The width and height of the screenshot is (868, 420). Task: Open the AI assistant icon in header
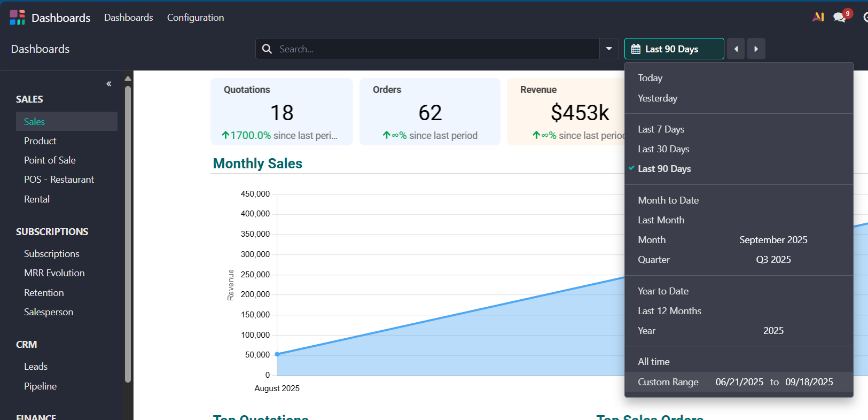[x=818, y=17]
